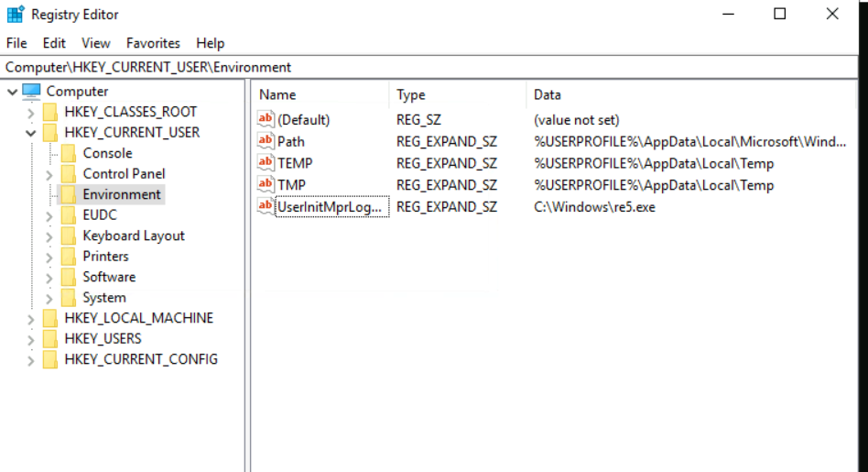Select the Computer root node icon
The width and height of the screenshot is (868, 472).
click(31, 91)
